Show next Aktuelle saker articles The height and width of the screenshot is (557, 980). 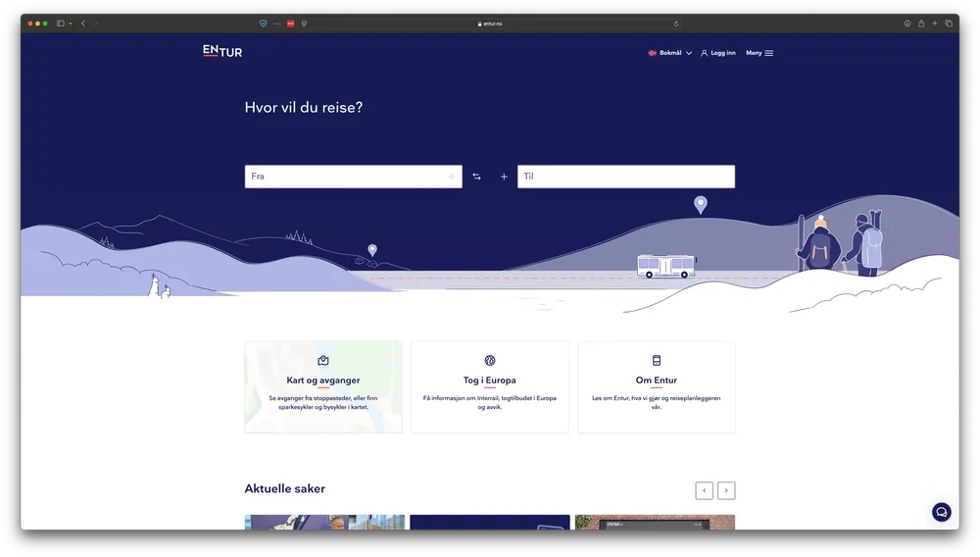726,490
